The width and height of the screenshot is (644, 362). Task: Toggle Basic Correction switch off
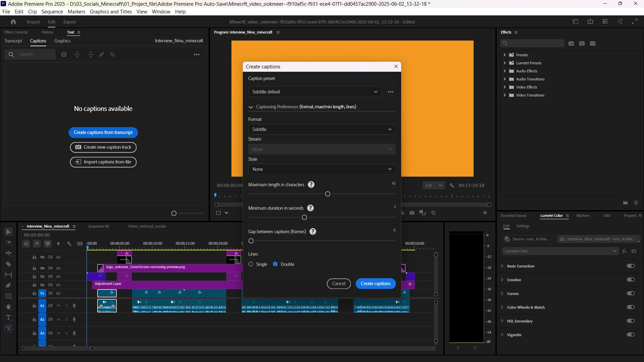coord(631,266)
